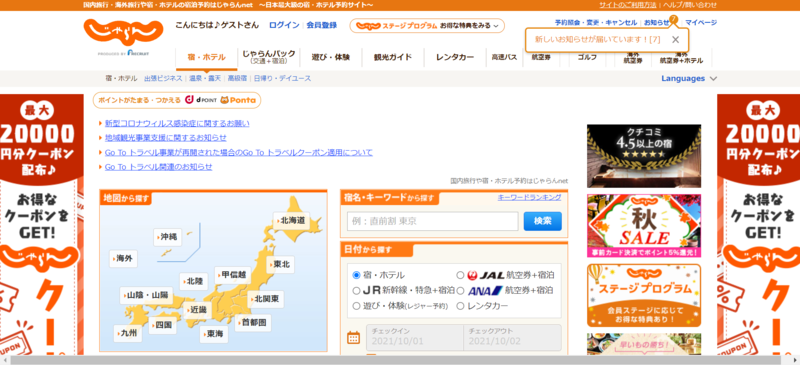This screenshot has width=800, height=365.
Task: Select the レンタカー radio button
Action: (x=460, y=306)
